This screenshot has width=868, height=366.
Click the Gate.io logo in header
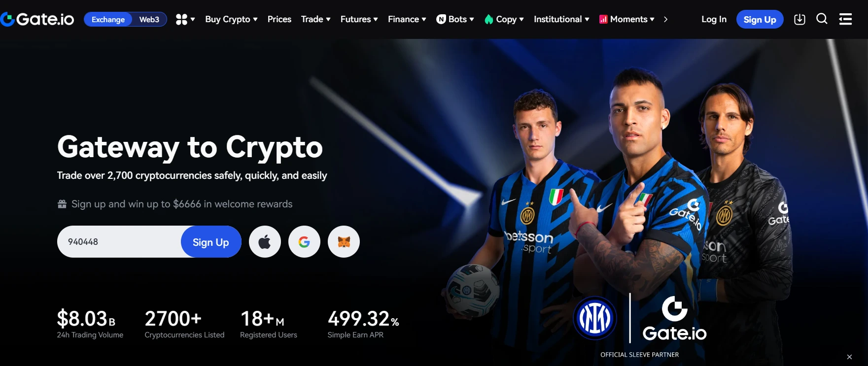pyautogui.click(x=37, y=19)
